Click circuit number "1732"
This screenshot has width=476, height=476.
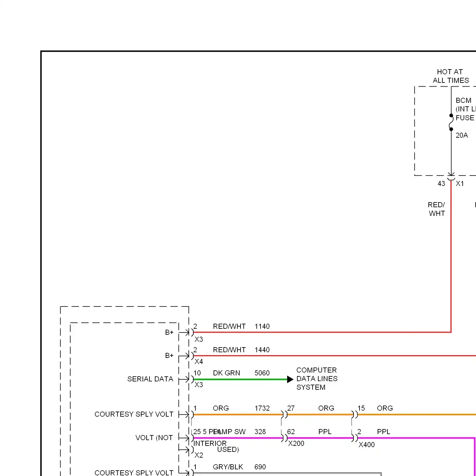pos(262,408)
